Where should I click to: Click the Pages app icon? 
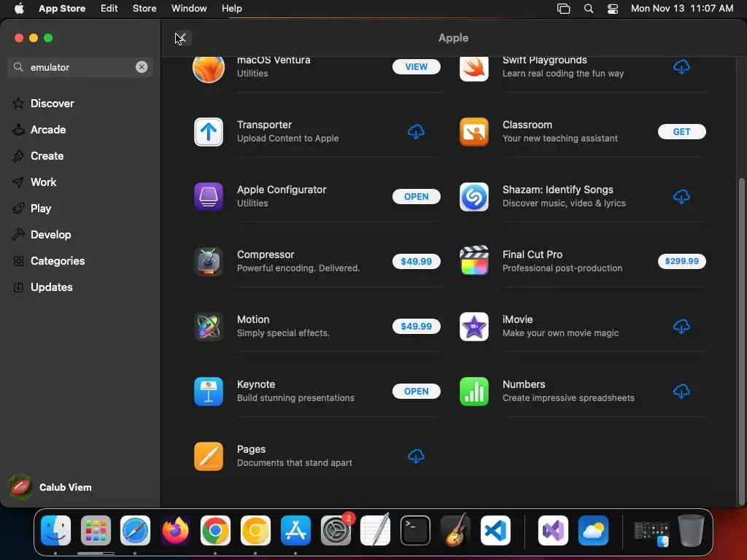(208, 456)
